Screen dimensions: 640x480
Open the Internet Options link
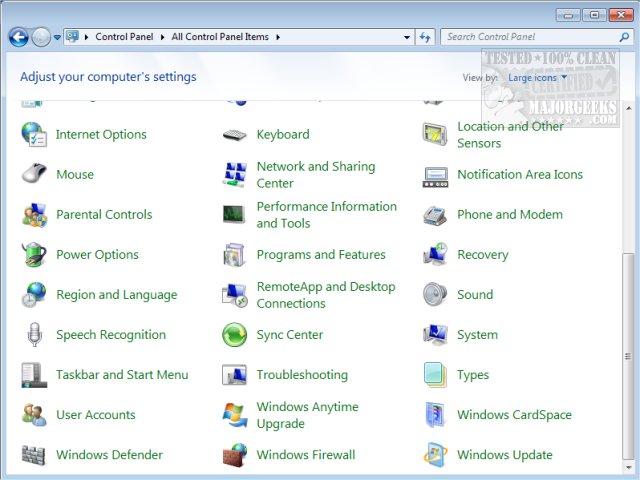click(101, 134)
